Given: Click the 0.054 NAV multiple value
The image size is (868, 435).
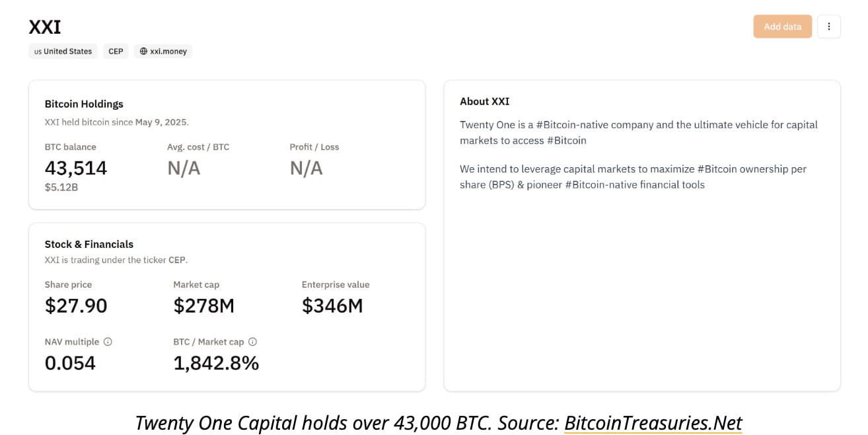Looking at the screenshot, I should [70, 363].
